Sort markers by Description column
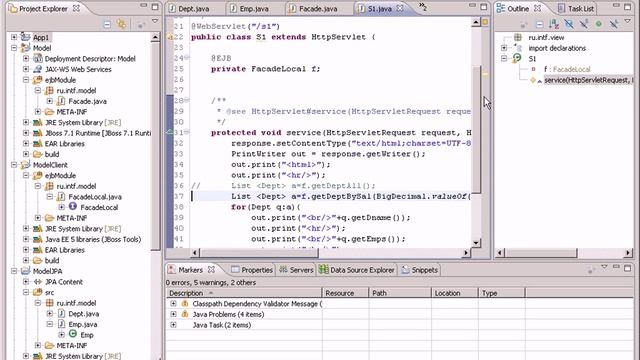The image size is (640, 360). [244, 293]
